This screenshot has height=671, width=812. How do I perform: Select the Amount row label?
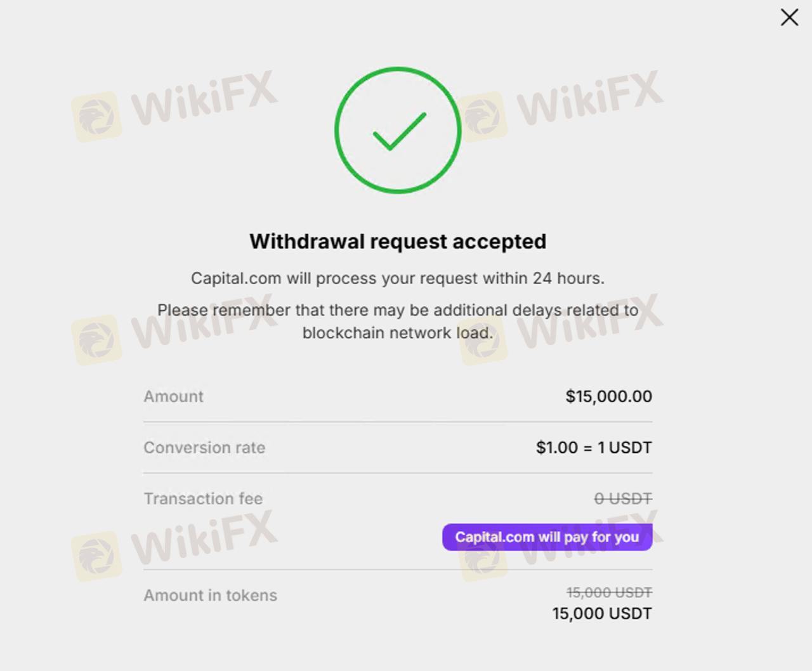(173, 396)
